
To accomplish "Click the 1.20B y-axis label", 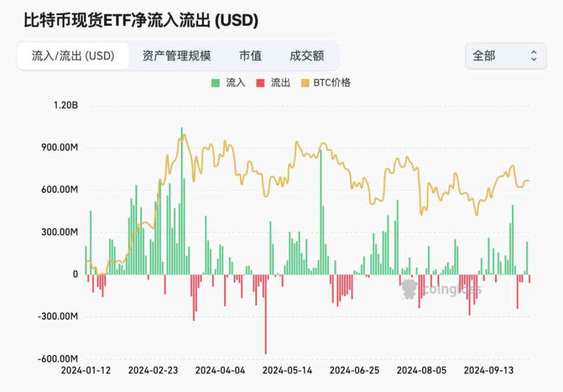I will coord(65,105).
